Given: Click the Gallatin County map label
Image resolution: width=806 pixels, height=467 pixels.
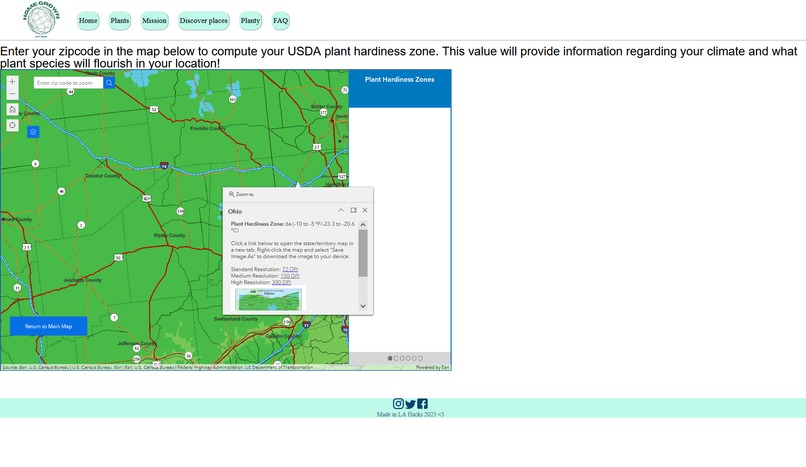Looking at the screenshot, I should click(283, 336).
